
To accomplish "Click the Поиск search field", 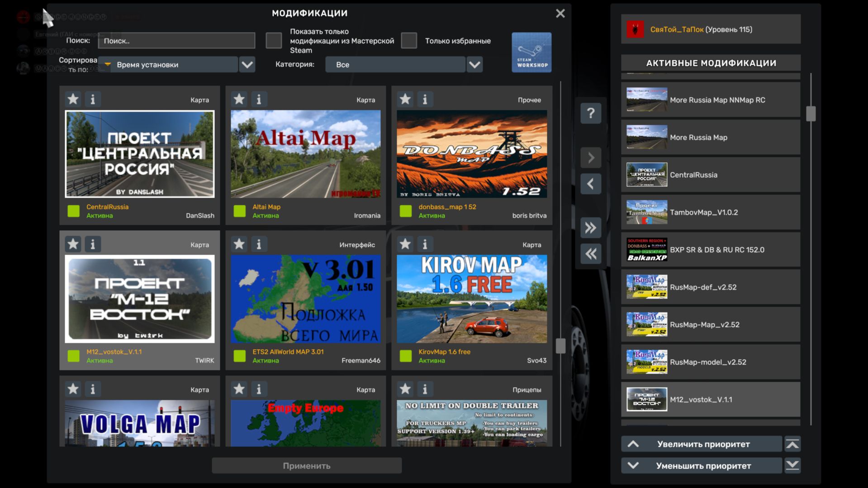I will (176, 41).
